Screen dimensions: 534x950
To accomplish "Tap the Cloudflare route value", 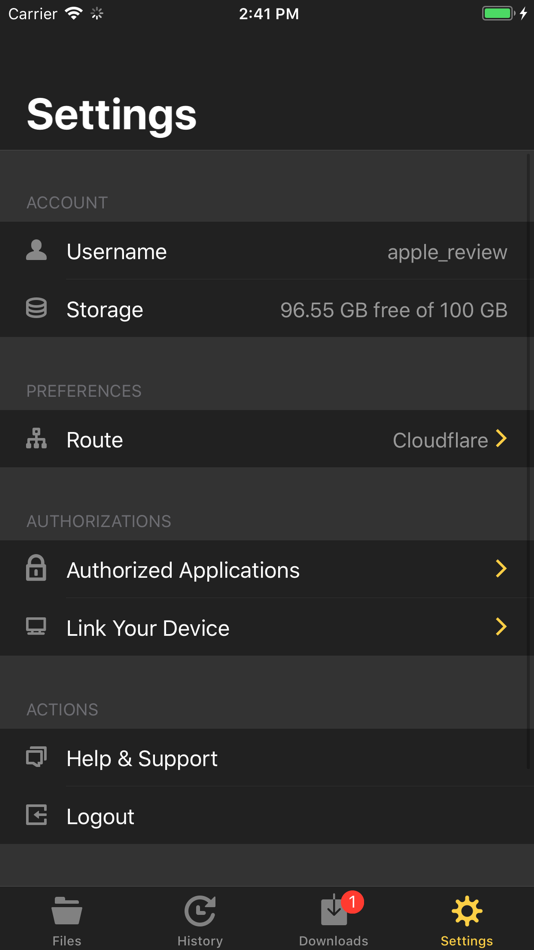I will click(440, 440).
